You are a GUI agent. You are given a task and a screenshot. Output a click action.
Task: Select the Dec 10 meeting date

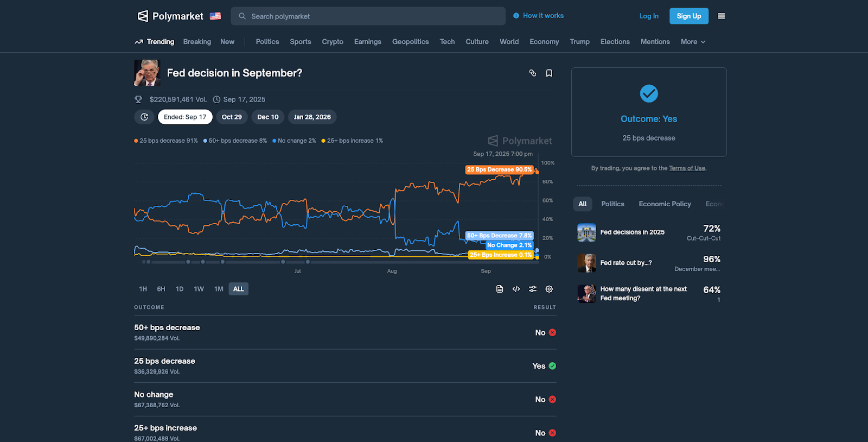pyautogui.click(x=268, y=117)
